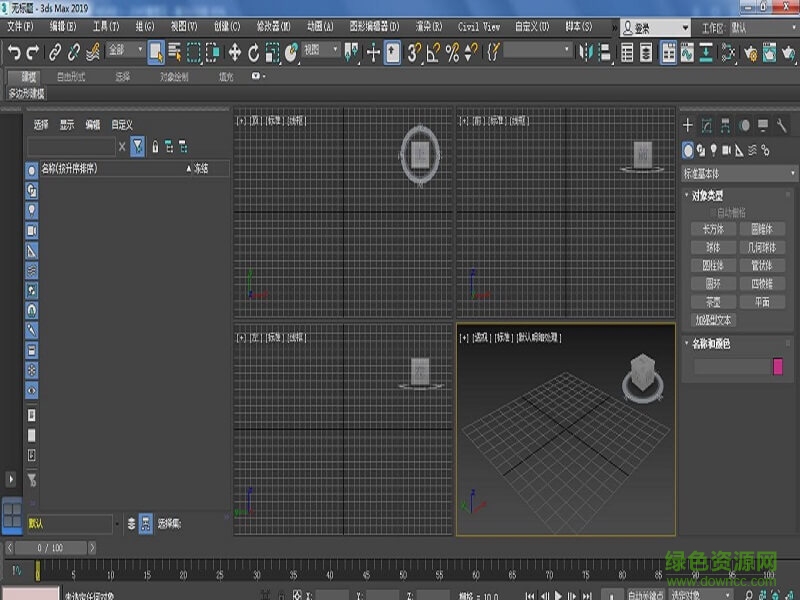Click the scene explorer filter funnel icon
800x600 pixels.
point(138,147)
